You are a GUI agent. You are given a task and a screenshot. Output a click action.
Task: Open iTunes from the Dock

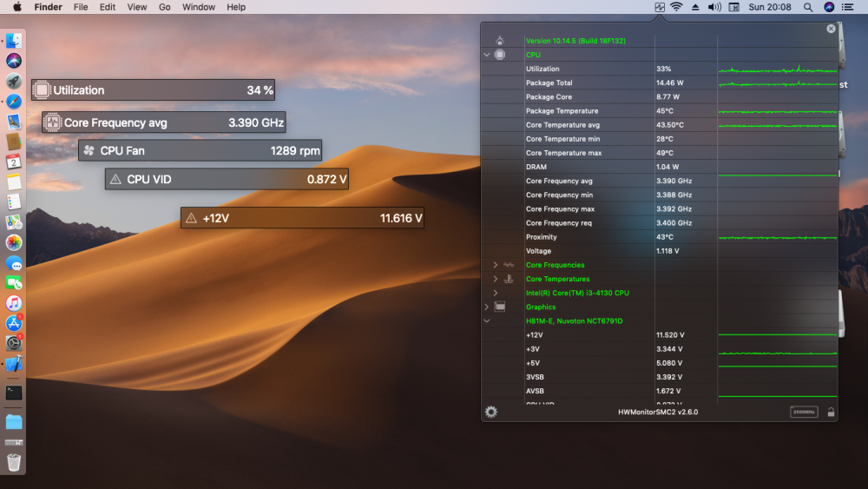click(x=14, y=303)
